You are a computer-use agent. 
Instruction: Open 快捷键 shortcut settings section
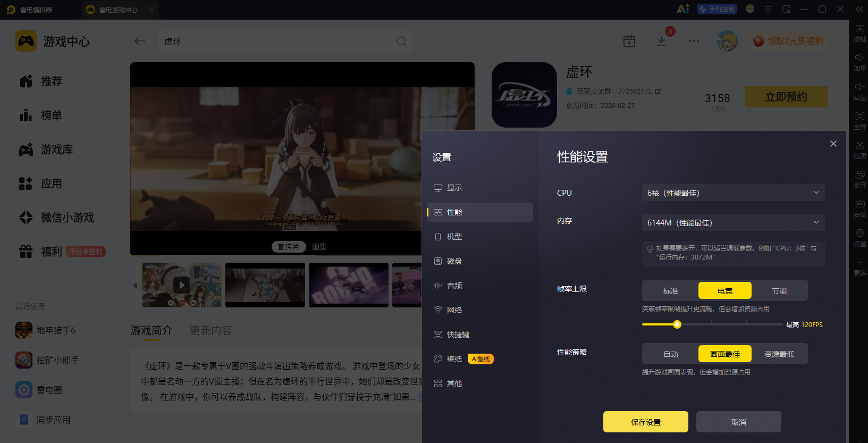pos(480,335)
